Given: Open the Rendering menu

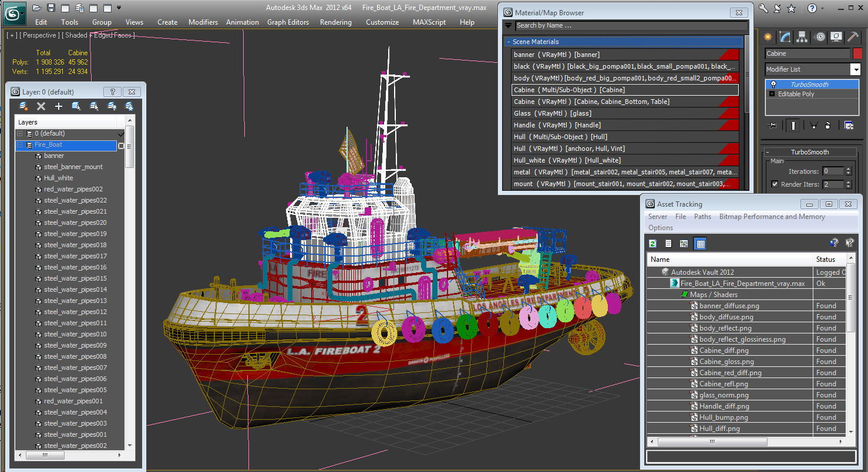Looking at the screenshot, I should [336, 22].
